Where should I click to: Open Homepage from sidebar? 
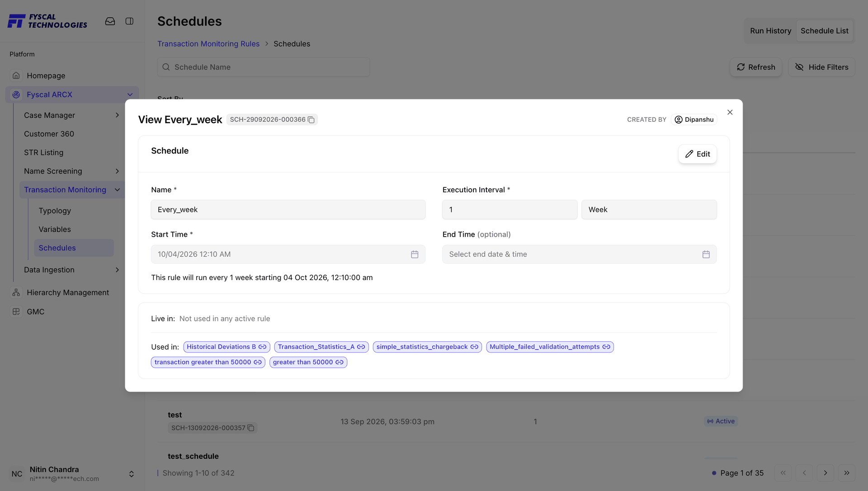46,76
